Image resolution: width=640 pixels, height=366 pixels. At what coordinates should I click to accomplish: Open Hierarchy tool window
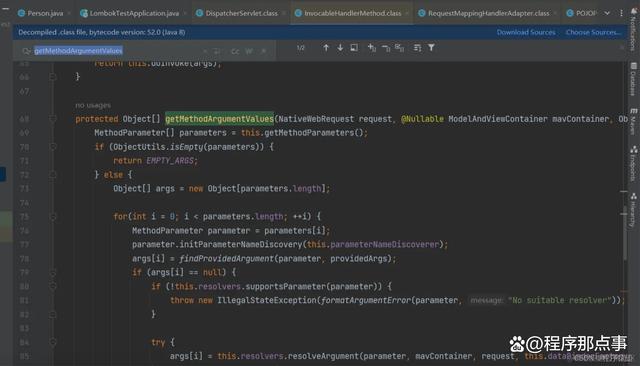coord(633,211)
